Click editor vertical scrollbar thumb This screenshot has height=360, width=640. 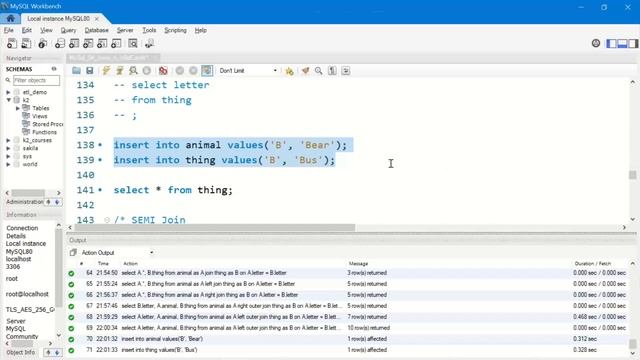point(632,175)
